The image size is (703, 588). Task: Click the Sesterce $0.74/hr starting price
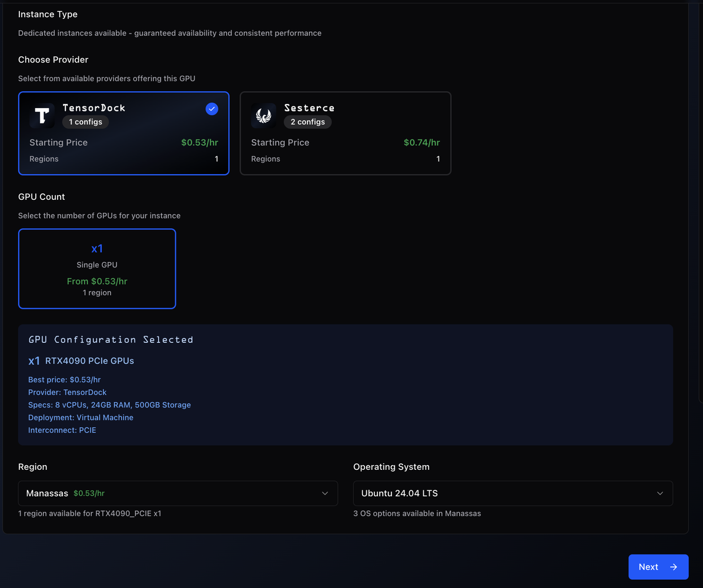(x=421, y=142)
